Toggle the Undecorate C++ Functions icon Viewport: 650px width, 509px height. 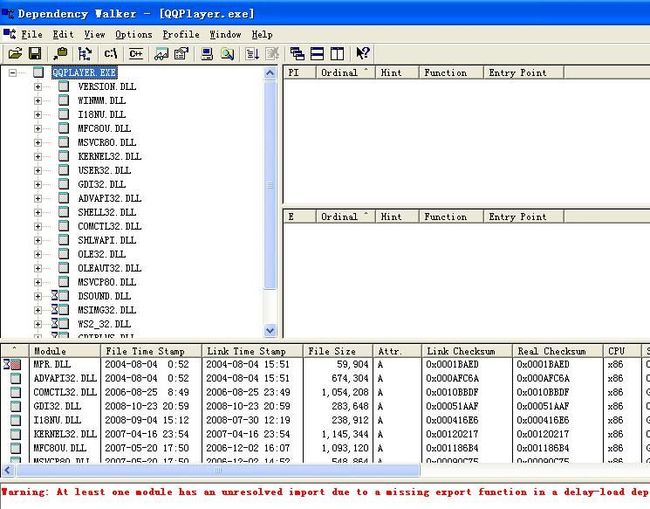pyautogui.click(x=136, y=53)
